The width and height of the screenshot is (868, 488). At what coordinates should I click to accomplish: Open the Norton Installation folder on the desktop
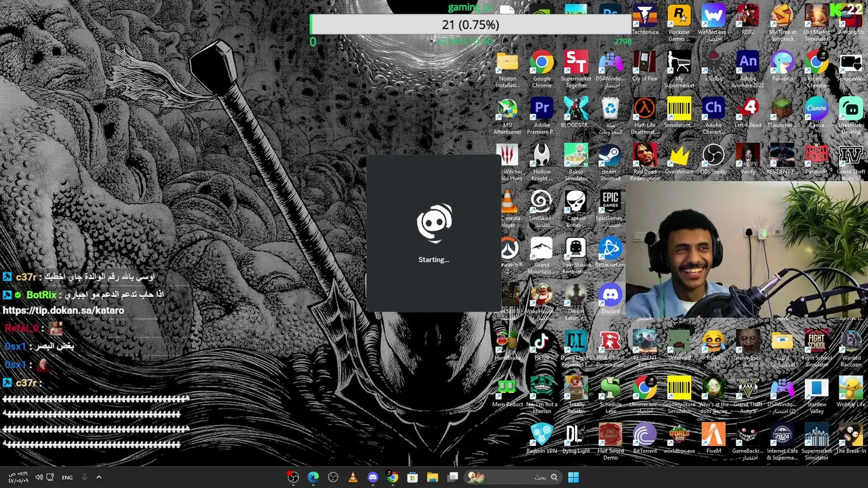pyautogui.click(x=507, y=68)
